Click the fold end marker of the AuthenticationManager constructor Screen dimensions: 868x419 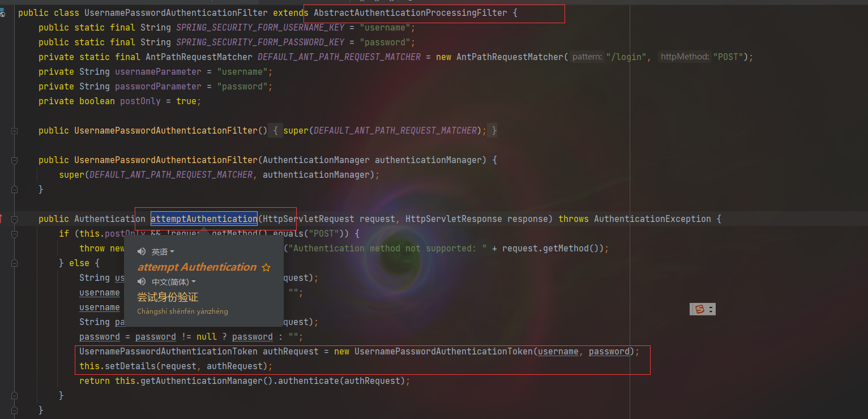click(x=14, y=190)
